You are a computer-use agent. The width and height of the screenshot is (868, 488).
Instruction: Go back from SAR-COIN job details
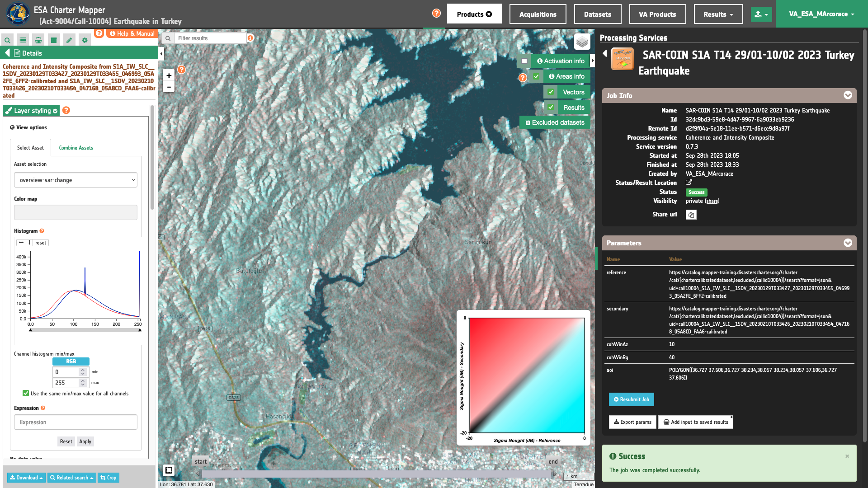[x=605, y=53]
